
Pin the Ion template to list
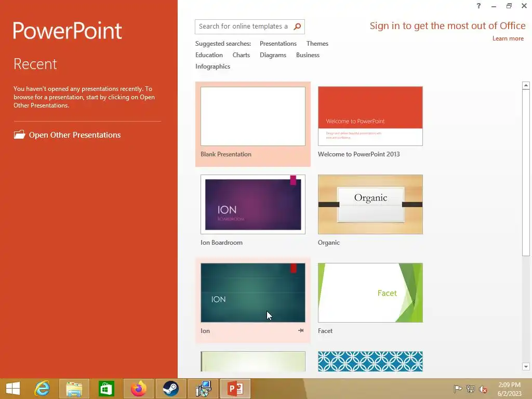click(301, 330)
